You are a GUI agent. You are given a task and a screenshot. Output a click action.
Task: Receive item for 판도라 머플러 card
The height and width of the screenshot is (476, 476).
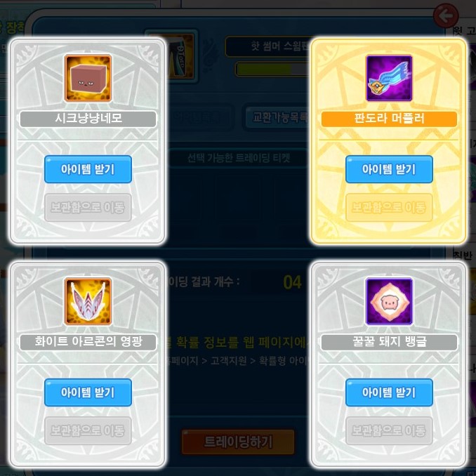pos(389,169)
